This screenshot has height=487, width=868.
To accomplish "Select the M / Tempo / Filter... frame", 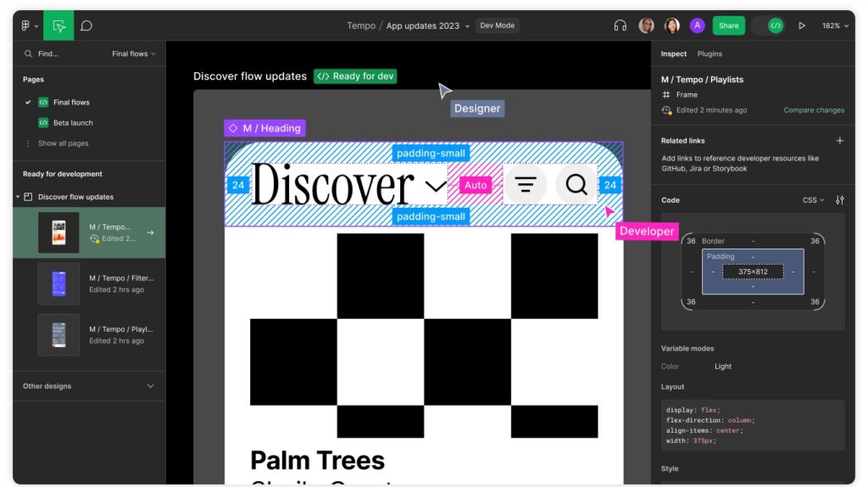I will click(89, 283).
